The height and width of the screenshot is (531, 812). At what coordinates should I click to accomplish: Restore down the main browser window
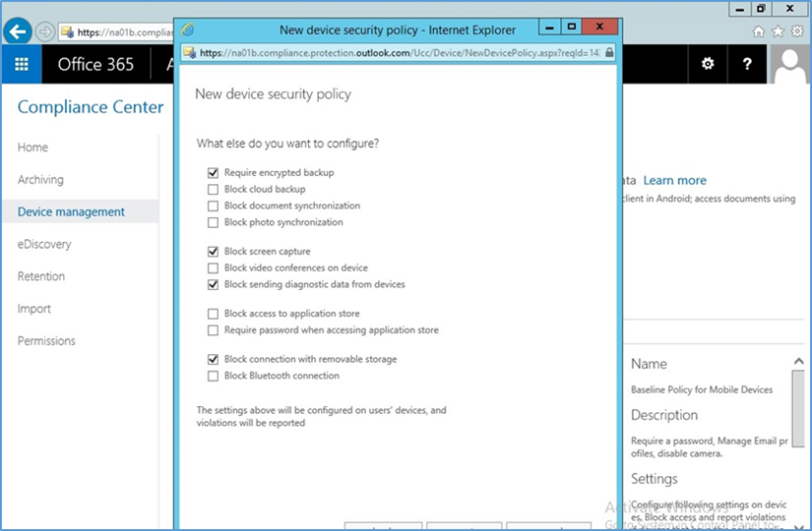pyautogui.click(x=761, y=9)
